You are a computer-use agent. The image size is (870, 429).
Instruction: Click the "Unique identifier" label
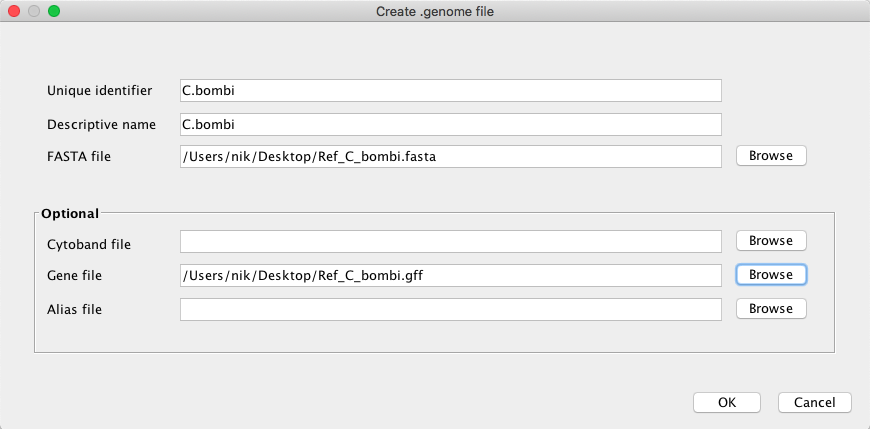pos(99,90)
